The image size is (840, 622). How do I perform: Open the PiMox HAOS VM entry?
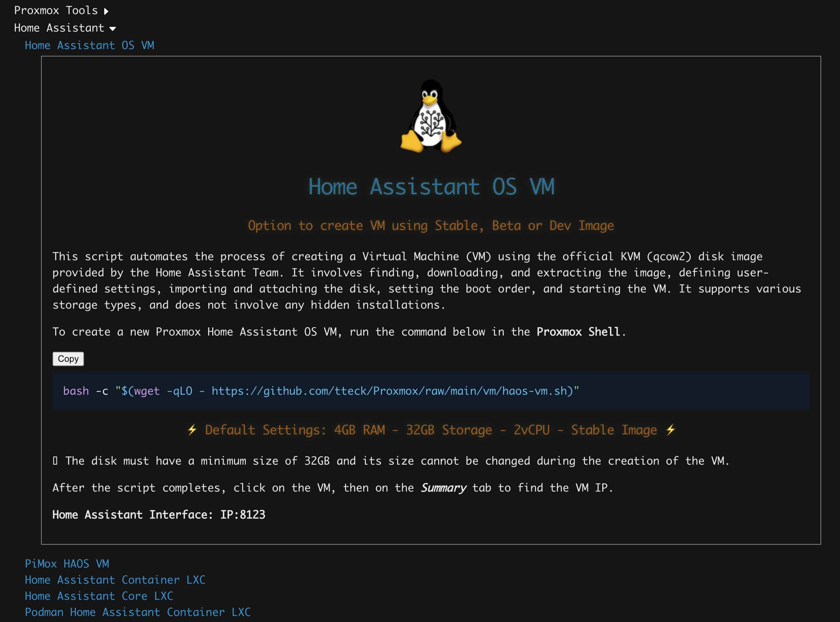[x=67, y=563]
